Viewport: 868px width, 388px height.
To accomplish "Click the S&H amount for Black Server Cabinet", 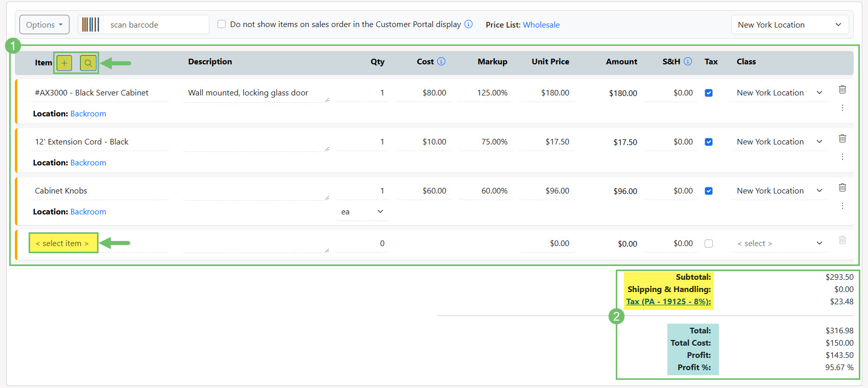I will pos(671,93).
